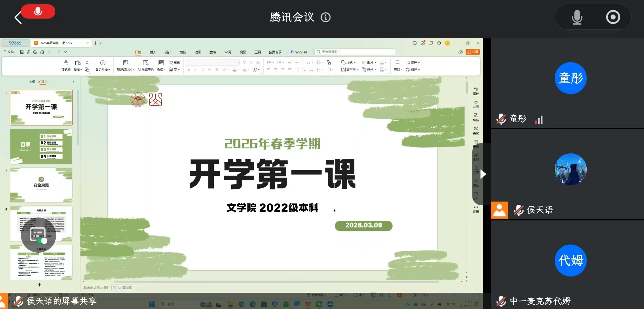This screenshot has width=644, height=309.
Task: Click the 格式刷 format painter icon
Action: click(x=66, y=63)
